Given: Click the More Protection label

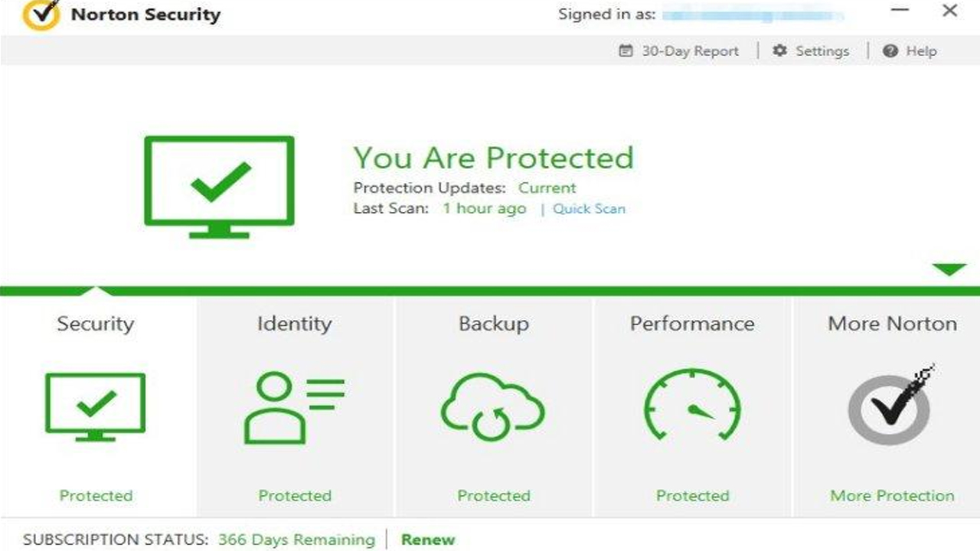Looking at the screenshot, I should tap(892, 496).
